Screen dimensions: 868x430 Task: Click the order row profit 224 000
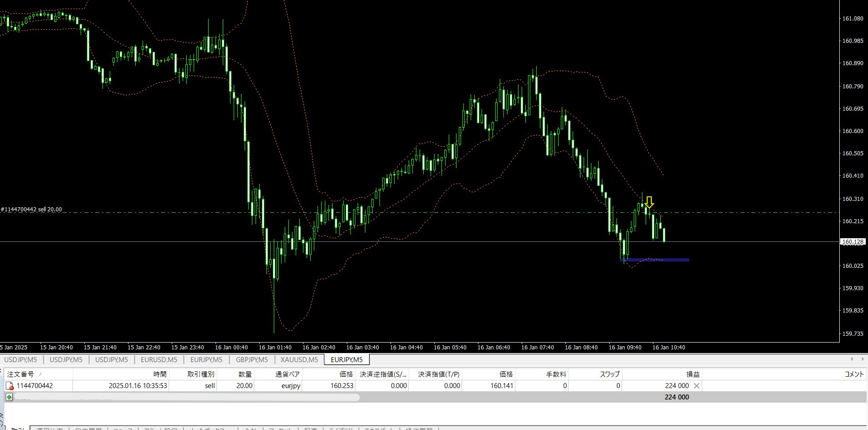point(677,386)
